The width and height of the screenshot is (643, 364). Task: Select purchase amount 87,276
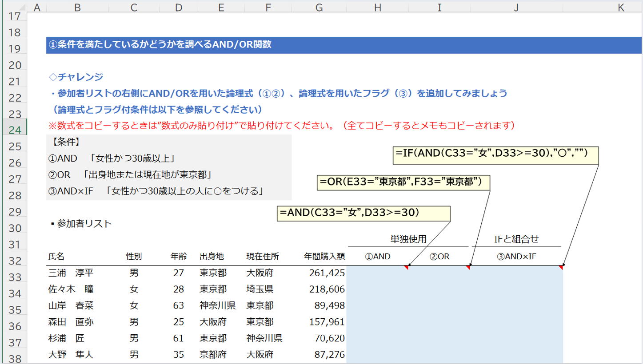(318, 355)
